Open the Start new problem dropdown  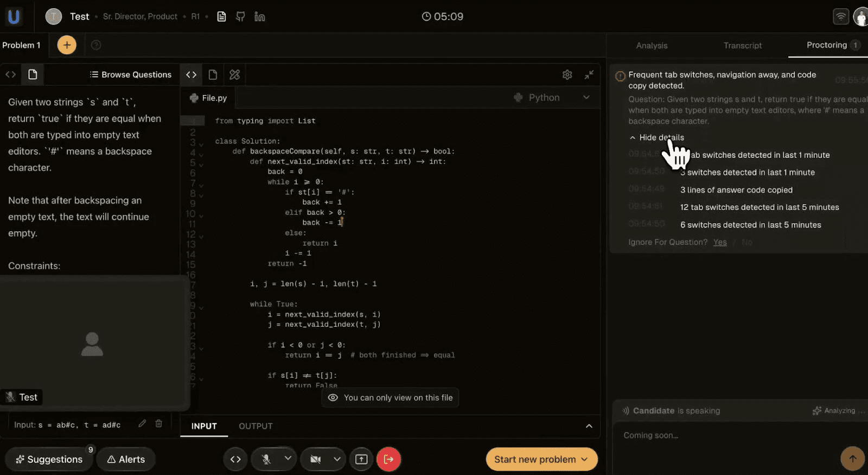pyautogui.click(x=542, y=459)
